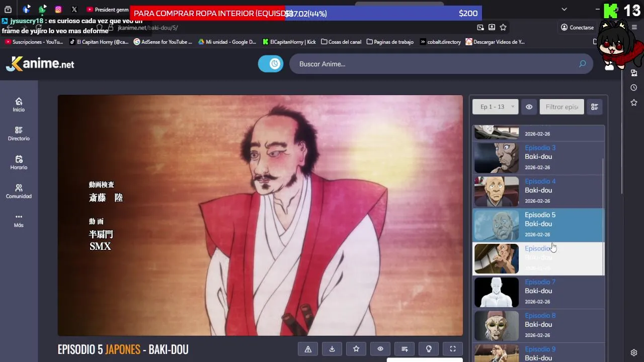Image resolution: width=644 pixels, height=362 pixels.
Task: Bookmark this page with star icon
Action: (503, 27)
